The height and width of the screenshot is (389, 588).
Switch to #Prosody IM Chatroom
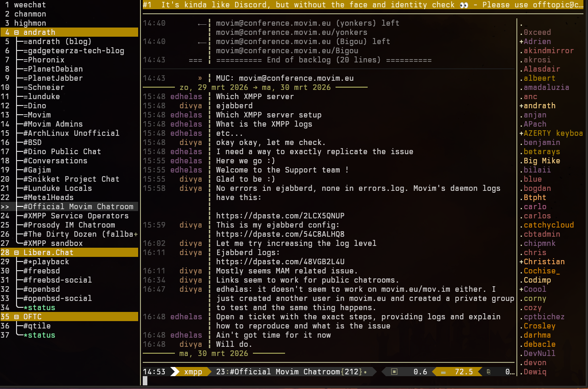[69, 225]
